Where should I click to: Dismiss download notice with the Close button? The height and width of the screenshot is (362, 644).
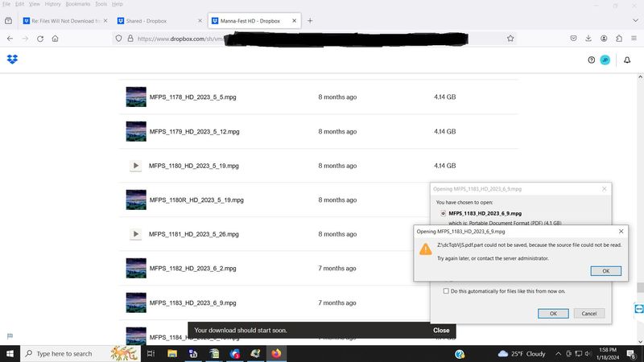point(441,331)
